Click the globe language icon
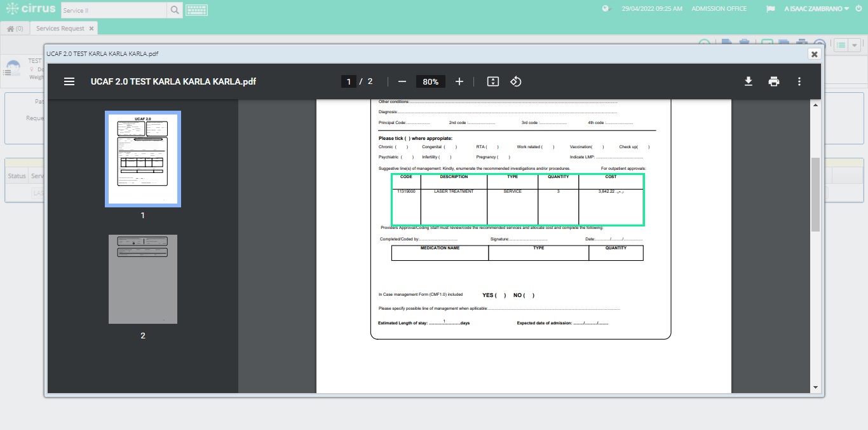The width and height of the screenshot is (868, 430). (x=606, y=9)
